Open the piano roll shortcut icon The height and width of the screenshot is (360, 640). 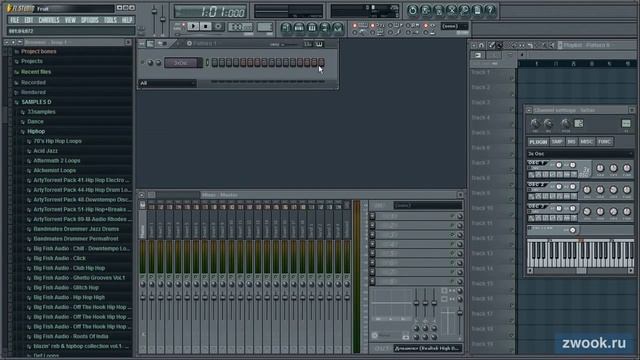click(312, 27)
